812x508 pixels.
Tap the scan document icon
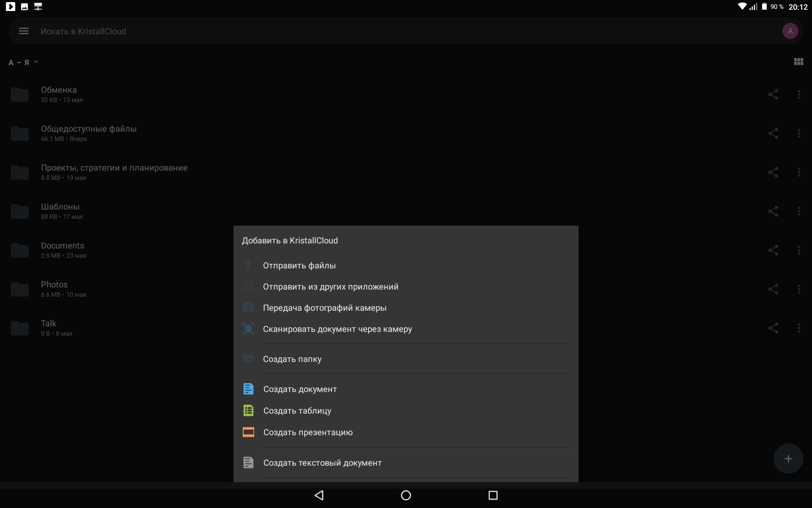248,329
